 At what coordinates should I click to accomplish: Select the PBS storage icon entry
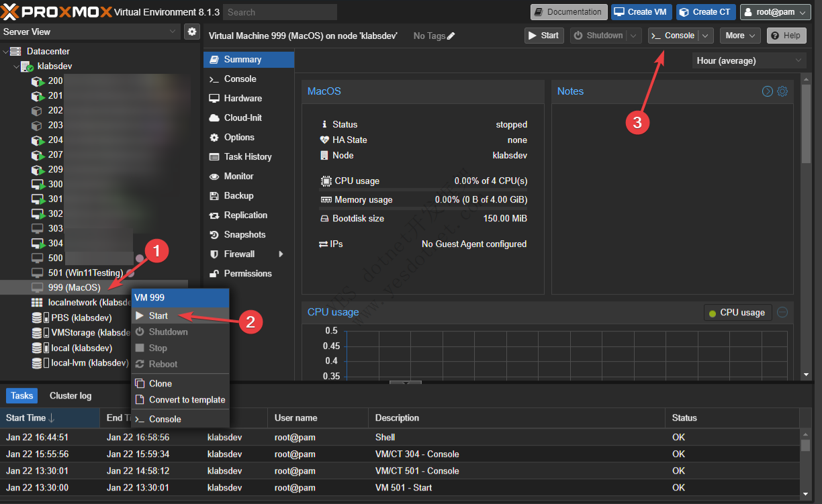tap(38, 317)
